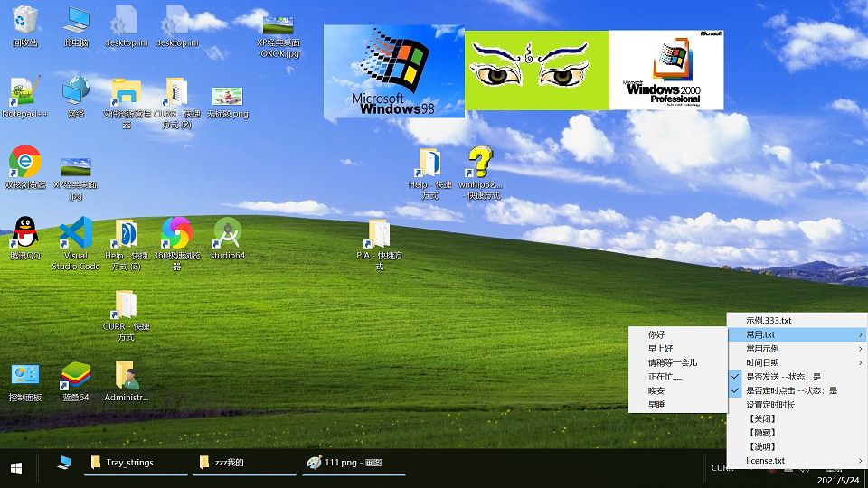Select the CURR - 快捷方式 (2) shortcut
This screenshot has width=868, height=488.
point(177,102)
